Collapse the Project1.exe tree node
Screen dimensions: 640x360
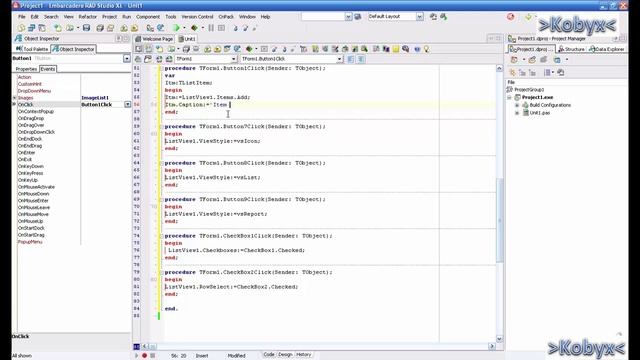point(509,98)
